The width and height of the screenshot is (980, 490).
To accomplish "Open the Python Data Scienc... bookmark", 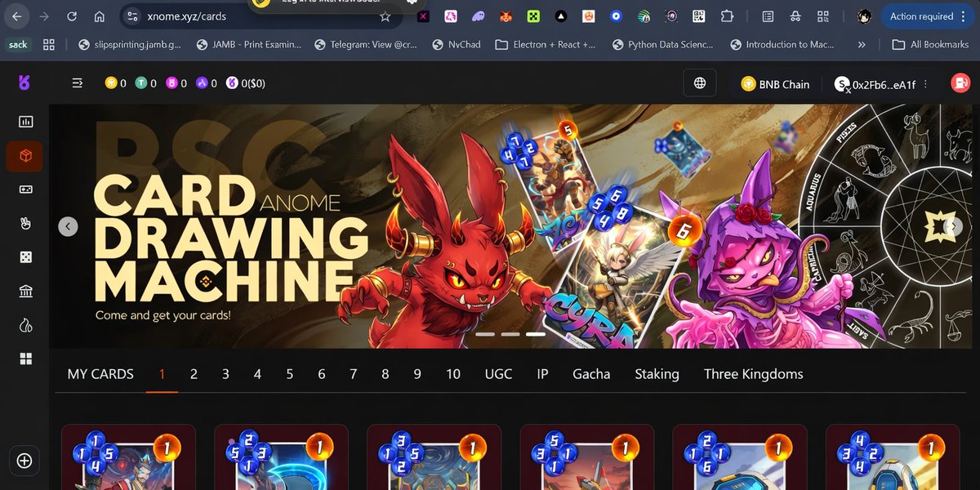I will (x=664, y=45).
